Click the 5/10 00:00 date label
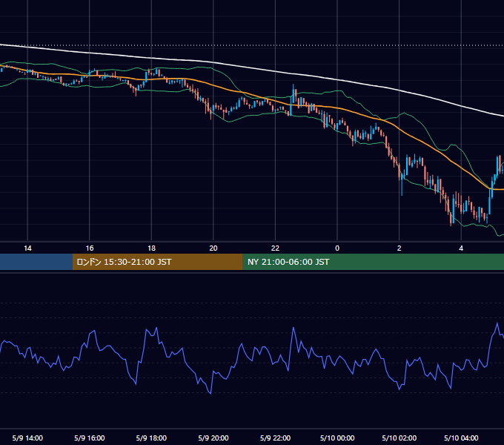Screen dimensions: 504x445 pos(337,438)
